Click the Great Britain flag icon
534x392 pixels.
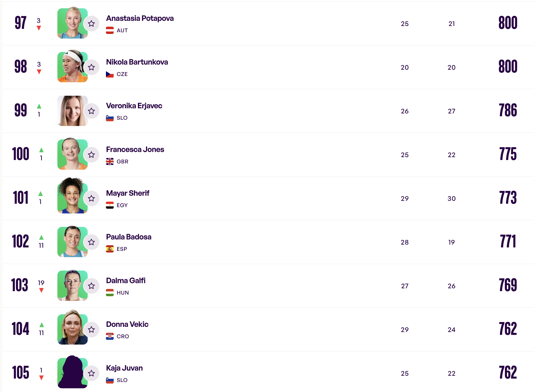[110, 161]
